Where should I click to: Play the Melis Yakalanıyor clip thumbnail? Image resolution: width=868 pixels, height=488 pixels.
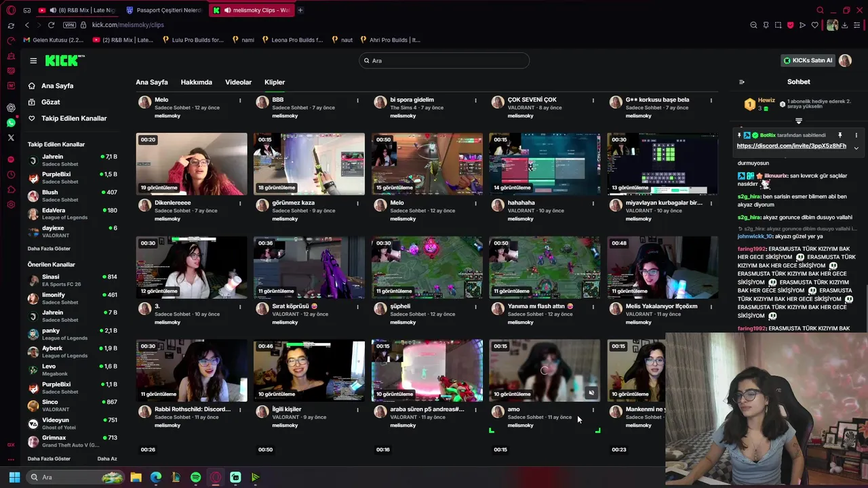tap(662, 267)
